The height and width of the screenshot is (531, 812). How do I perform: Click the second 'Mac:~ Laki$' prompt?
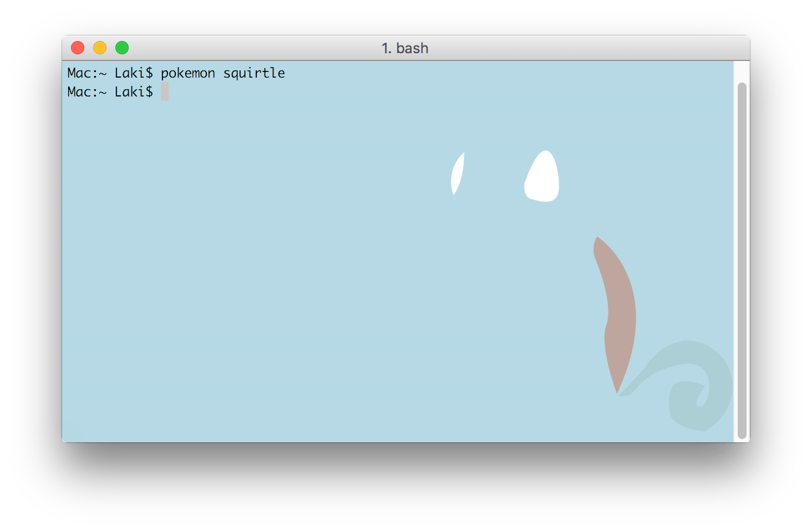pos(110,92)
